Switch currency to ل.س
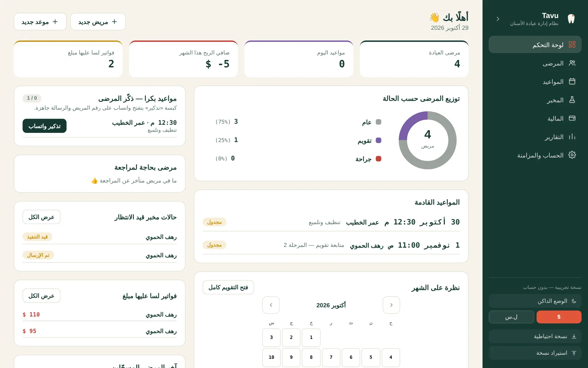The height and width of the screenshot is (368, 588). click(x=511, y=317)
